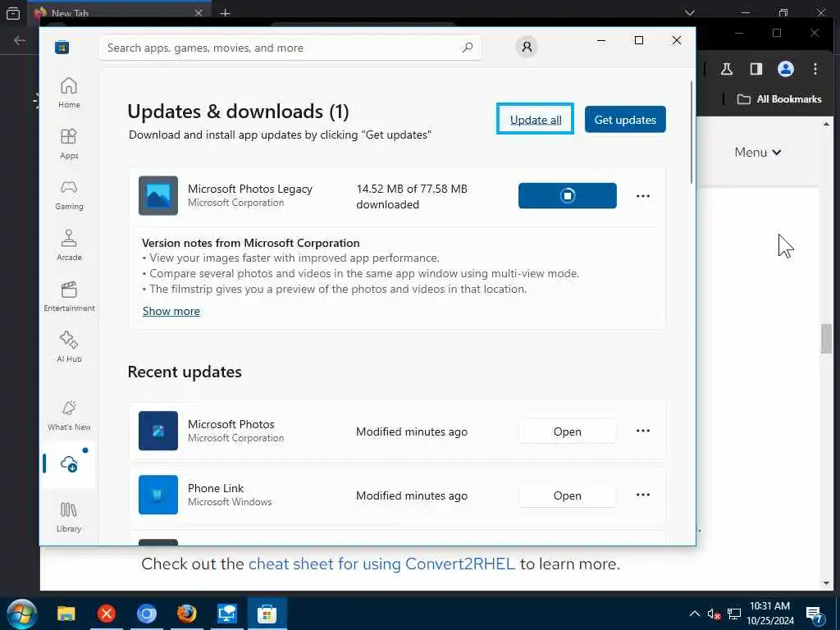Click the Get updates button
The image size is (840, 630).
[625, 120]
